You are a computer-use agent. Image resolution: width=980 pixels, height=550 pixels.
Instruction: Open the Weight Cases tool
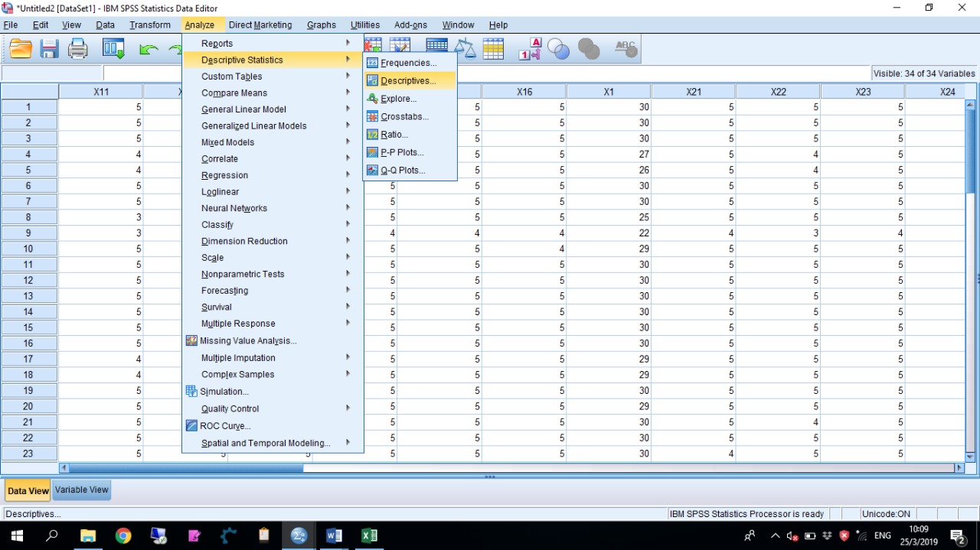point(465,48)
